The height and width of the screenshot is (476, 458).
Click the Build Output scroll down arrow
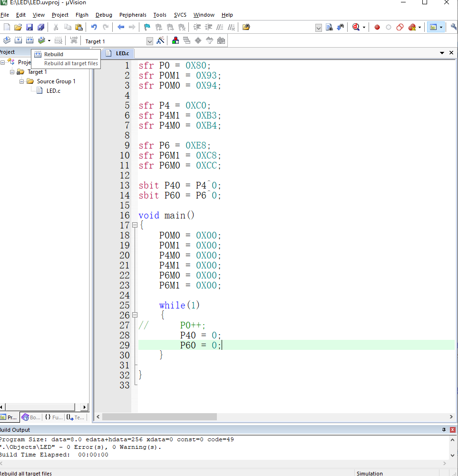coord(453,456)
